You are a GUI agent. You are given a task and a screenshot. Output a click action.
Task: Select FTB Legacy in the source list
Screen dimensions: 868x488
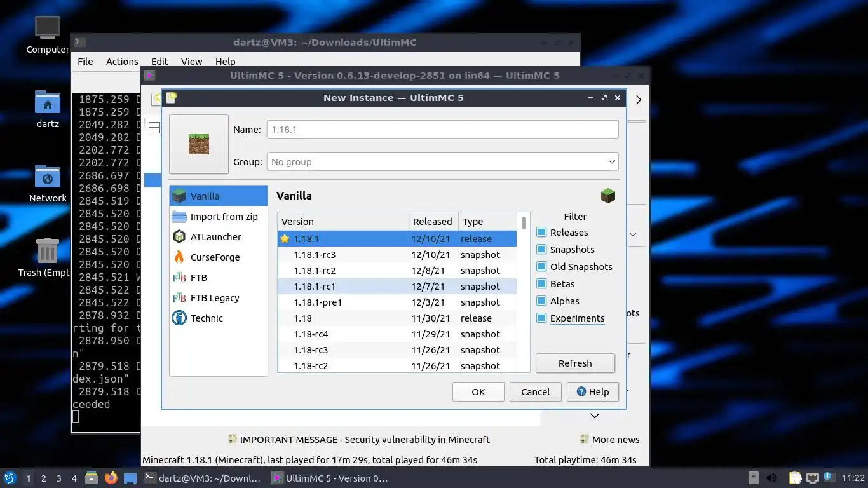219,297
